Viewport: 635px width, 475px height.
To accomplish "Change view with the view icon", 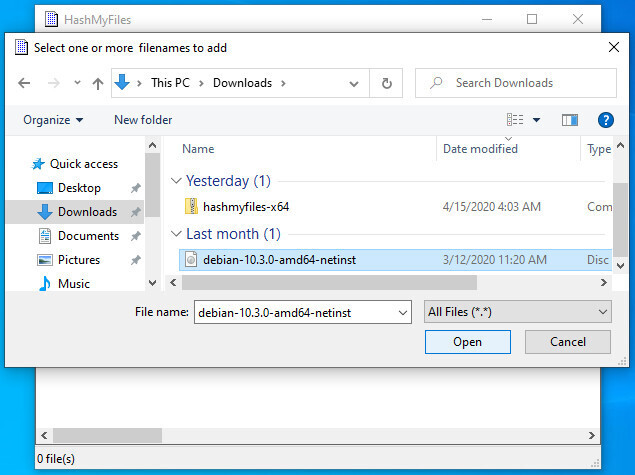I will click(x=515, y=119).
